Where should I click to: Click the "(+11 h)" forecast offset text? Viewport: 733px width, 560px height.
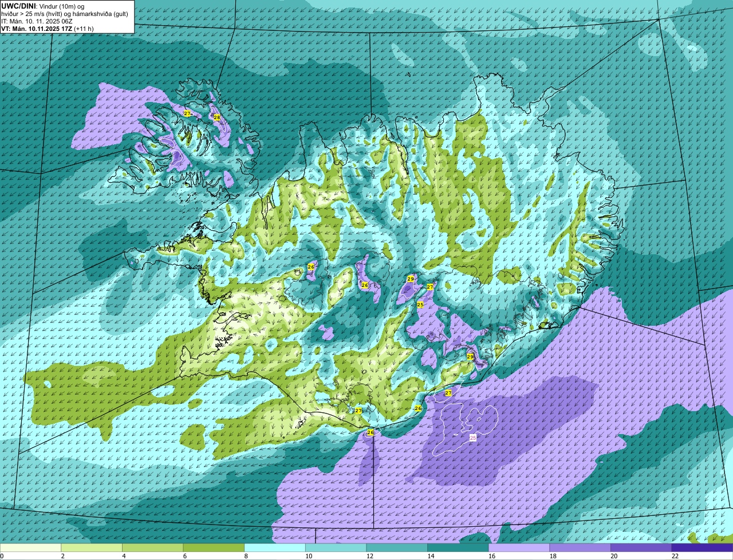tap(84, 29)
